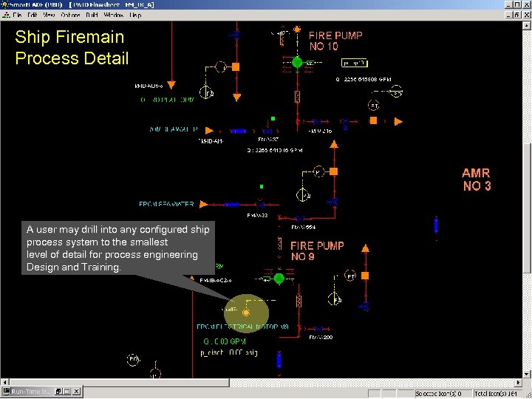
Task: Select the green Fire Pump NO 9 pump icon
Action: tap(279, 279)
